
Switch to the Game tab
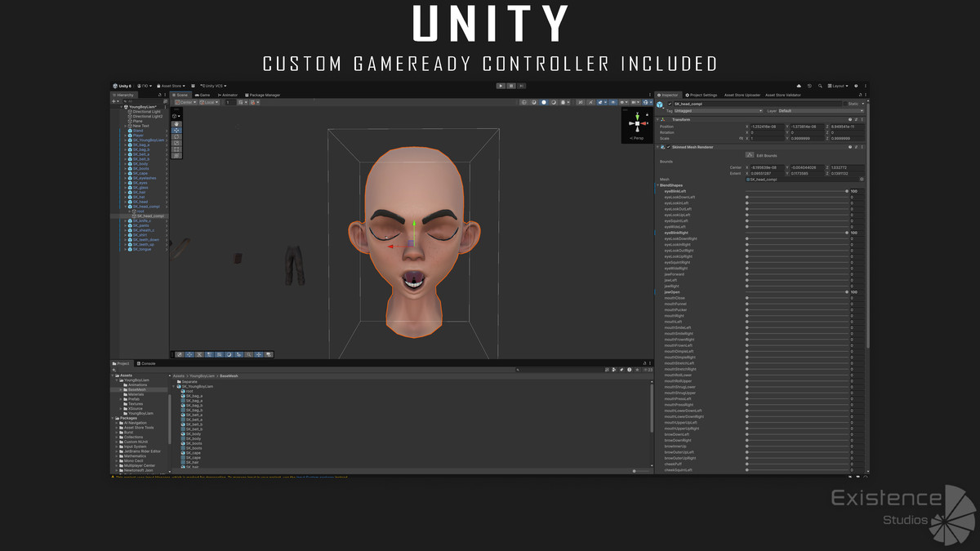pos(203,95)
